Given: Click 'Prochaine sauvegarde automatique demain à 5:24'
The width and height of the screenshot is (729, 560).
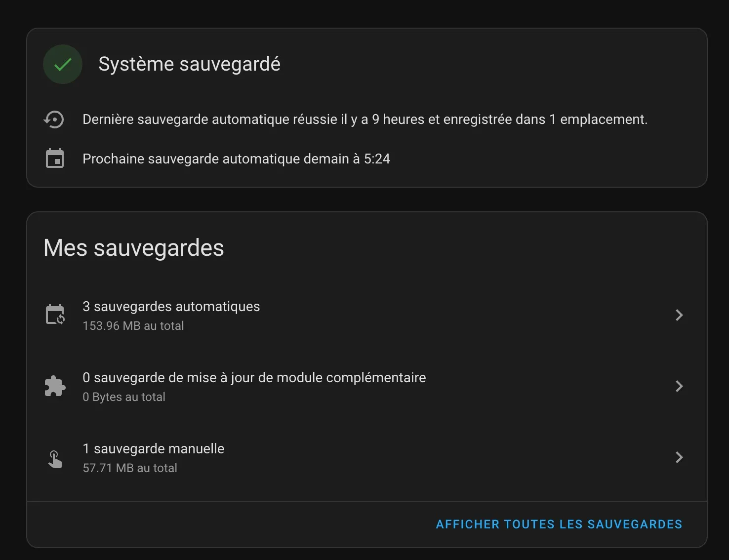Looking at the screenshot, I should [x=236, y=159].
